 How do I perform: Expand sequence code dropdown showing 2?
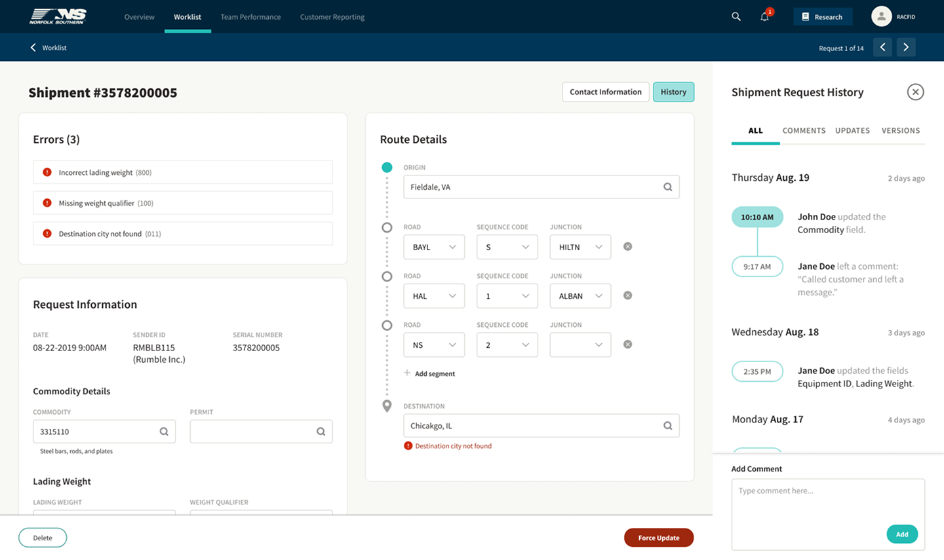point(507,345)
